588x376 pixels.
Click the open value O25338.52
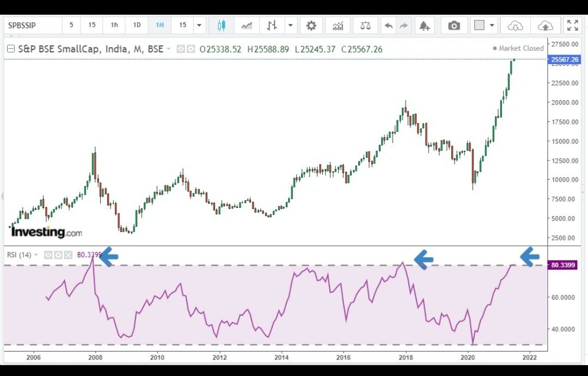coord(220,49)
